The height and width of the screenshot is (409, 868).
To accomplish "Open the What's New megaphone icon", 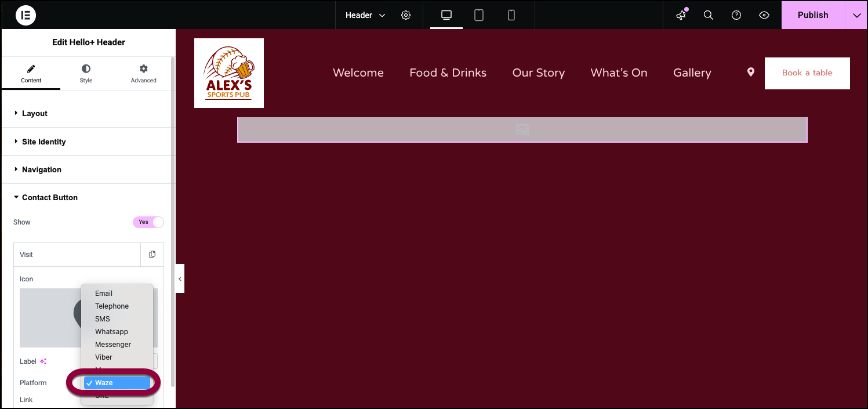I will pos(681,15).
